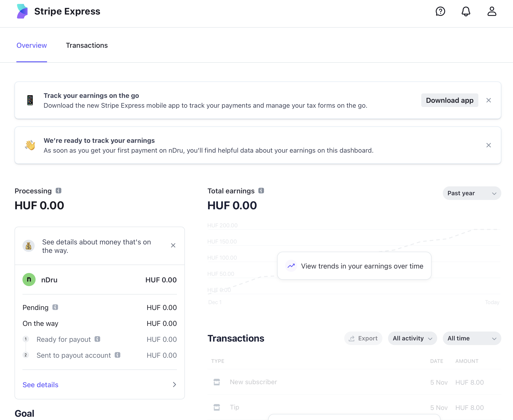Click View trends in your earnings tooltip

[354, 266]
